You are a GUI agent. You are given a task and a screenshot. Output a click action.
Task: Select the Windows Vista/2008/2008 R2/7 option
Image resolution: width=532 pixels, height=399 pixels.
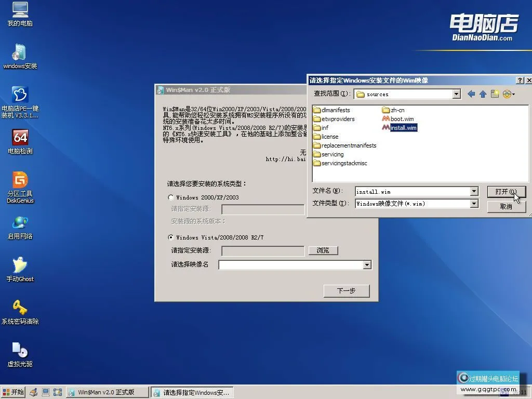(x=170, y=237)
